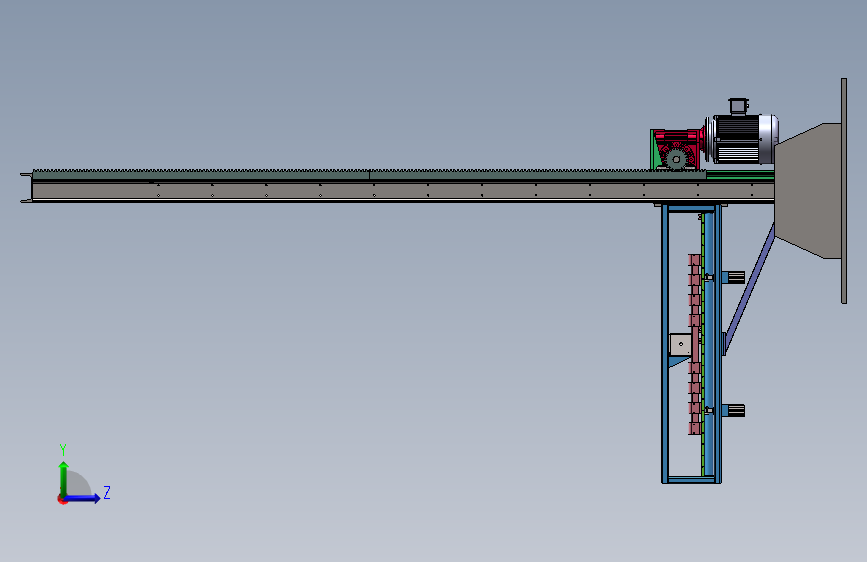Select the upper stack of pink blocks
This screenshot has width=867, height=562.
tap(694, 289)
